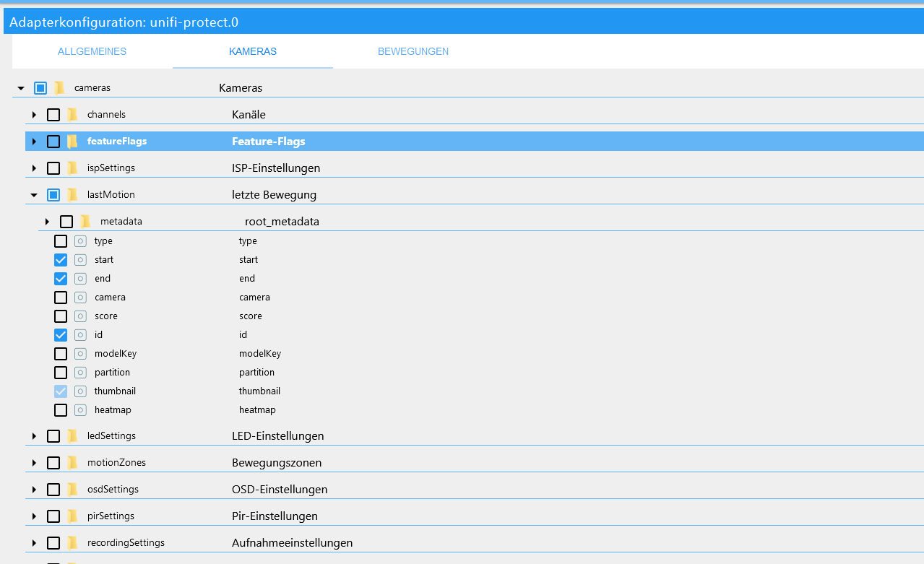This screenshot has height=564, width=924.
Task: Enable the pirSettings checkbox
Action: 53,516
